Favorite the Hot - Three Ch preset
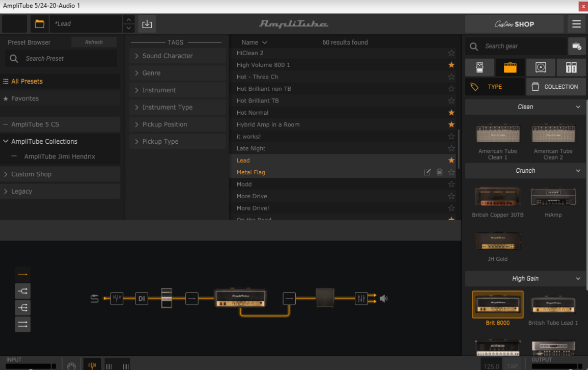 point(452,77)
